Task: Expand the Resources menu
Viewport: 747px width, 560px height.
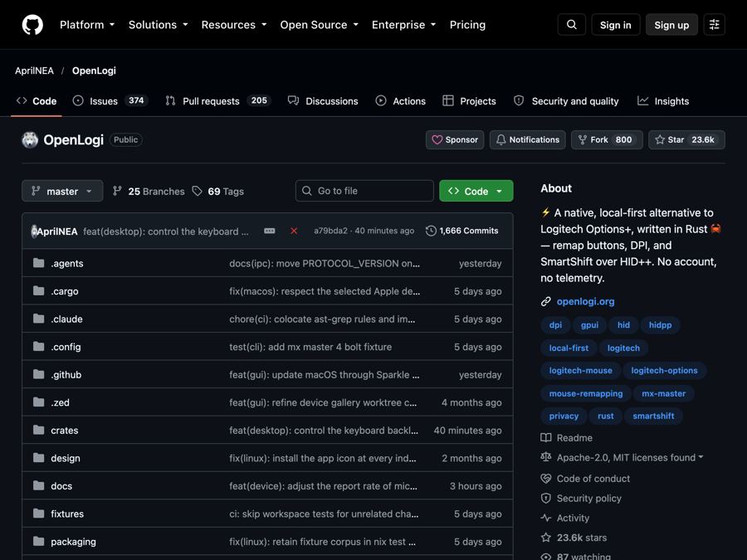Action: click(234, 25)
